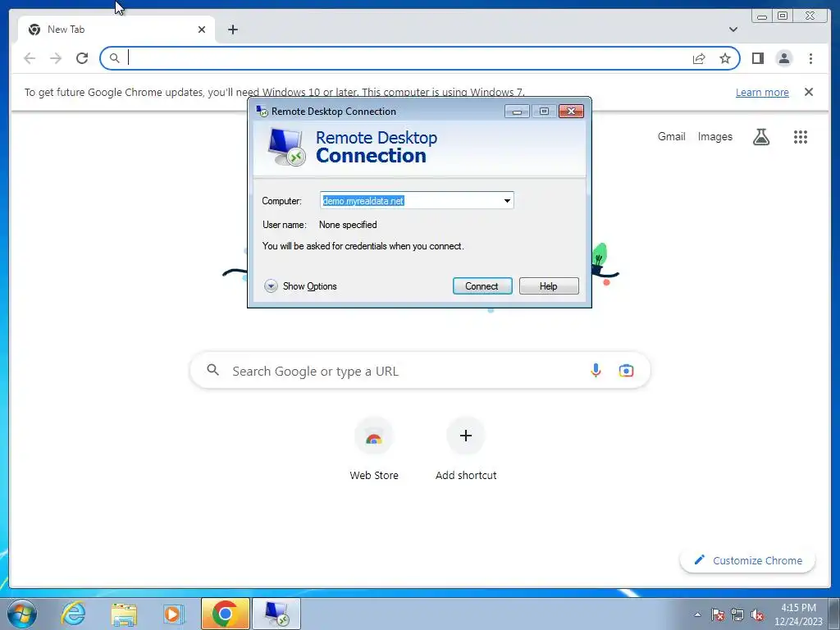
Task: Open Action Center flag icon
Action: click(x=718, y=614)
